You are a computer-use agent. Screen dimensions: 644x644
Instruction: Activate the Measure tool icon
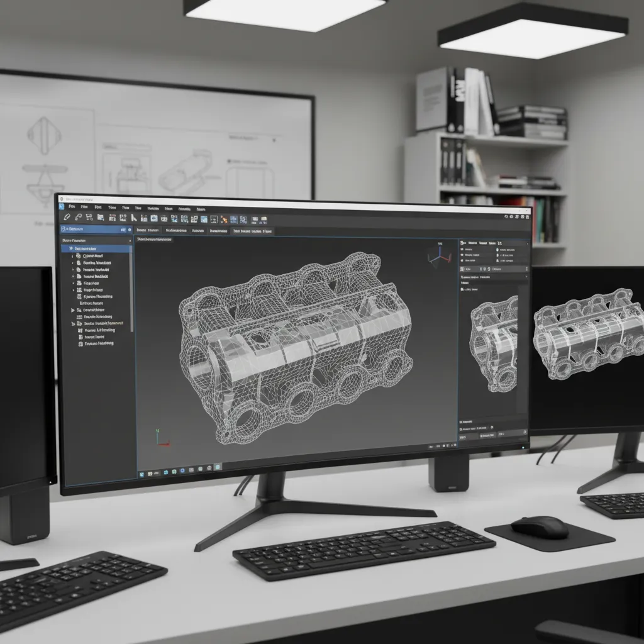(x=77, y=219)
